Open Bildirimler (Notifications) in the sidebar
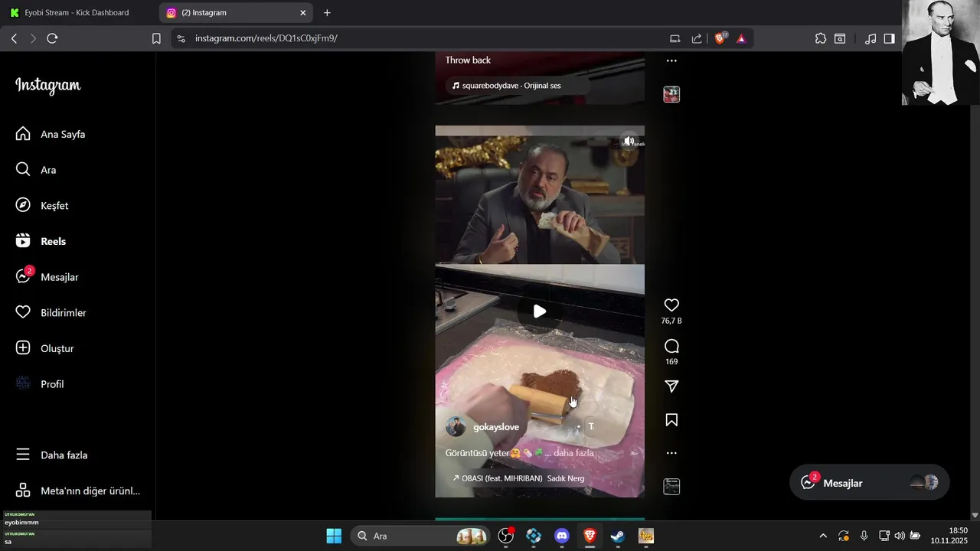 (51, 312)
